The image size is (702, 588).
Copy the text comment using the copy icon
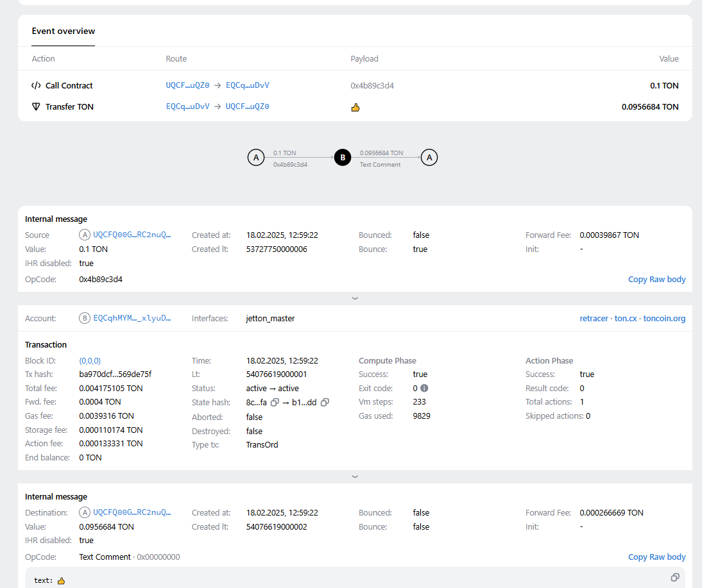674,577
